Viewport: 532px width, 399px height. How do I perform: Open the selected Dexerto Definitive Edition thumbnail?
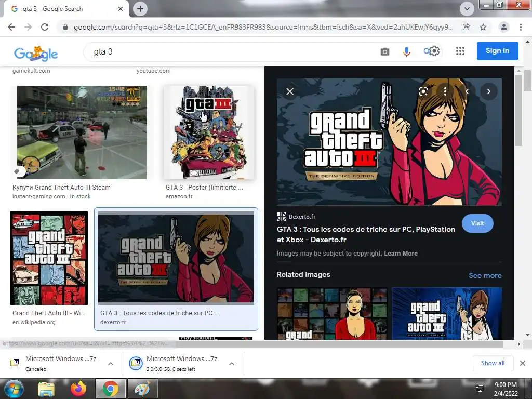click(x=176, y=258)
